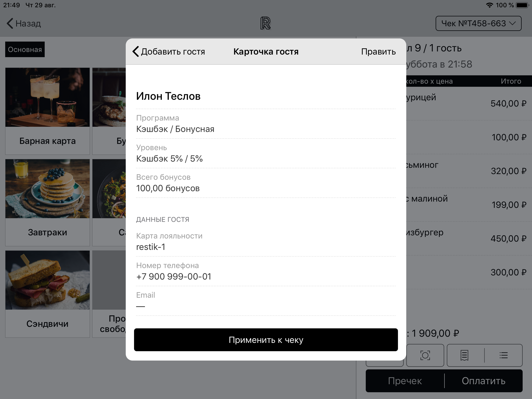Tap the loyalty card value restik-1
Screen dimensions: 532x399
pyautogui.click(x=151, y=247)
